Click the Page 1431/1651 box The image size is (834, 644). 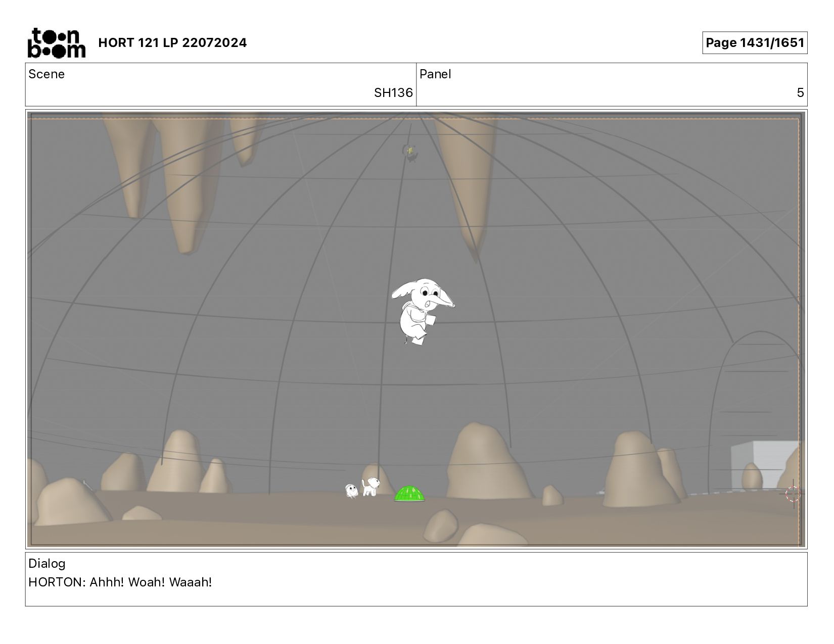click(754, 42)
